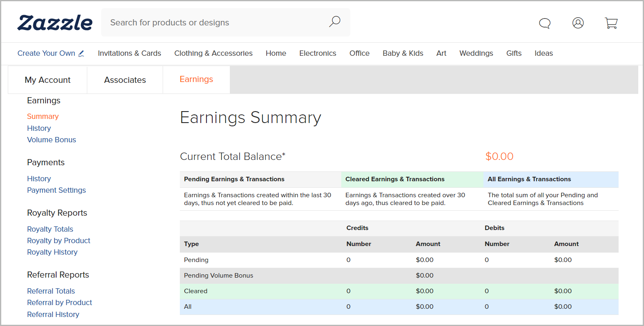Open Invitations & Cards menu
Image resolution: width=644 pixels, height=326 pixels.
[129, 53]
